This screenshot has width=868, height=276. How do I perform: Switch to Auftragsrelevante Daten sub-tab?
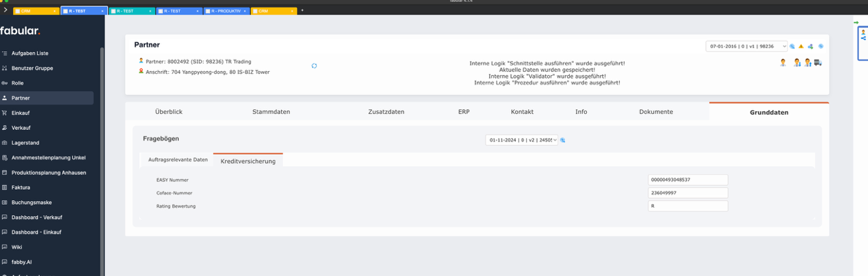(x=178, y=160)
